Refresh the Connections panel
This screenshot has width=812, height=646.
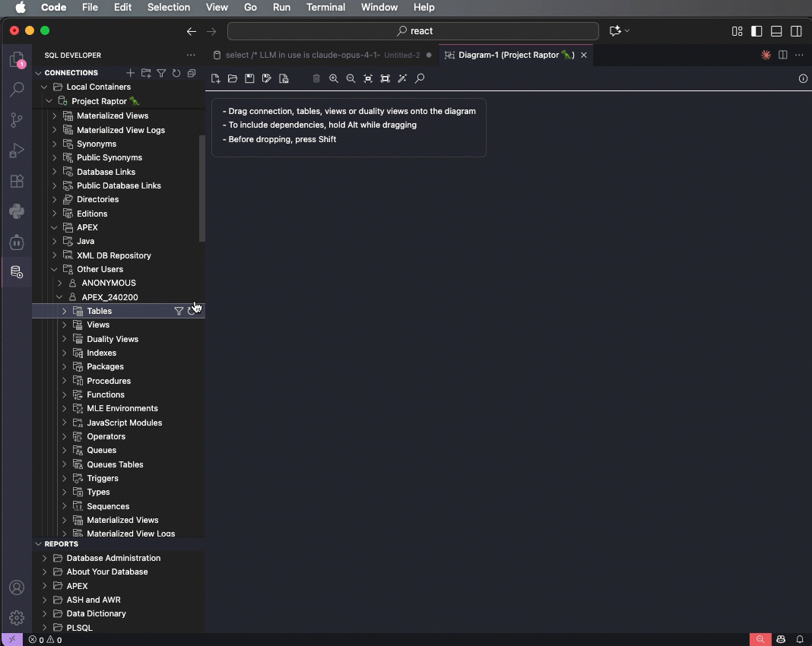176,73
